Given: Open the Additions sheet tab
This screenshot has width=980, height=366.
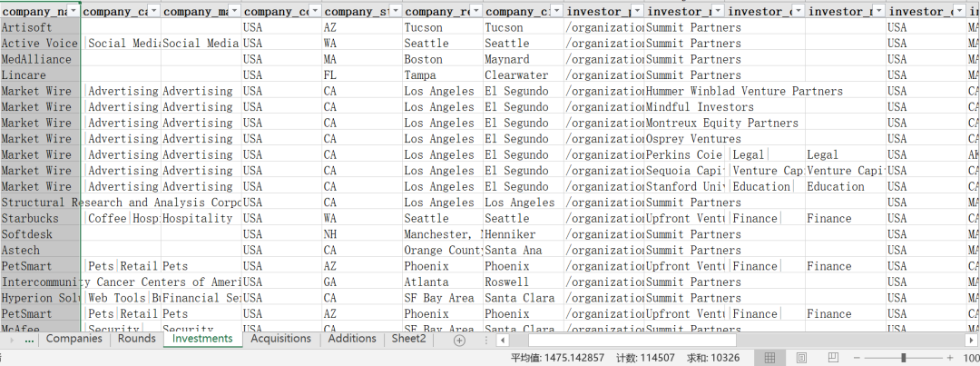Looking at the screenshot, I should coord(352,339).
